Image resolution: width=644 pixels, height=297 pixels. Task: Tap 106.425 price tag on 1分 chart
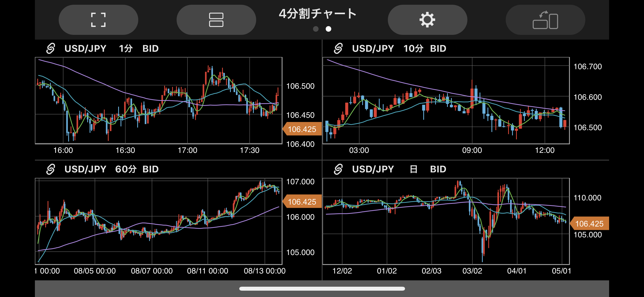coord(302,129)
